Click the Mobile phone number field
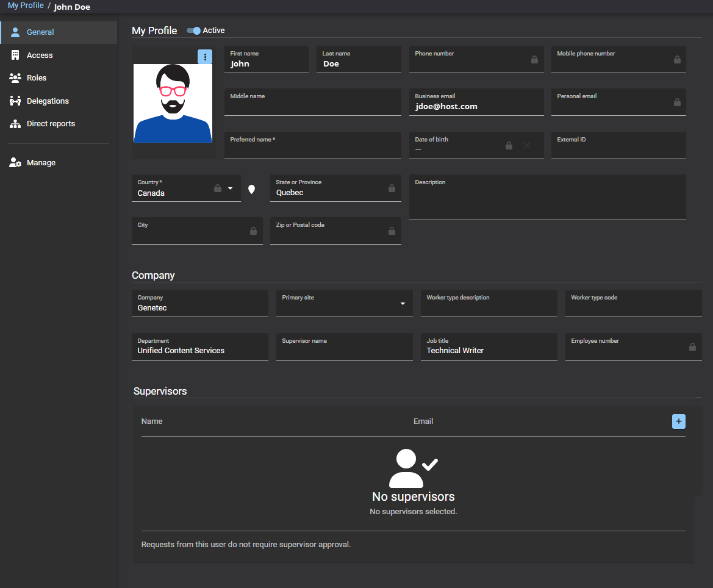 click(x=618, y=59)
